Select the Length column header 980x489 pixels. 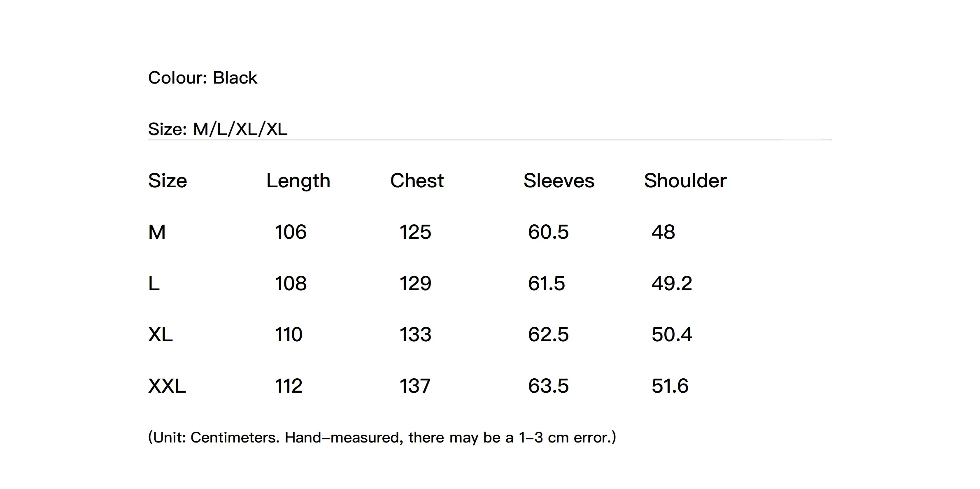click(298, 181)
